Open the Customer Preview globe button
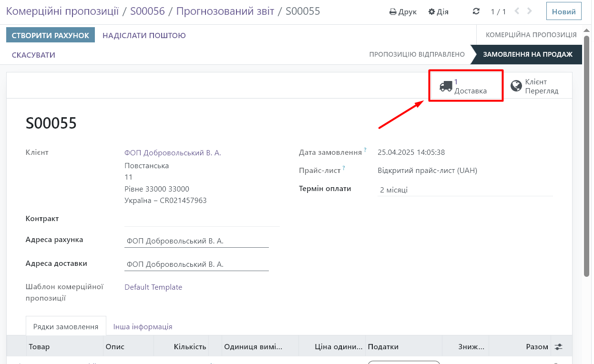 tap(534, 86)
